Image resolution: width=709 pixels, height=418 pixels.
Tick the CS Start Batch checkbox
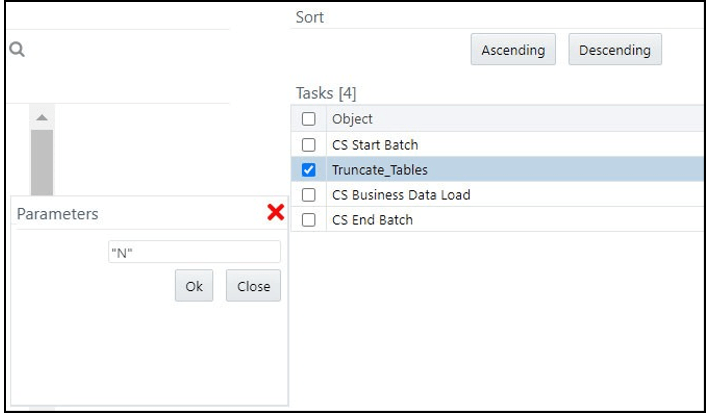point(308,145)
